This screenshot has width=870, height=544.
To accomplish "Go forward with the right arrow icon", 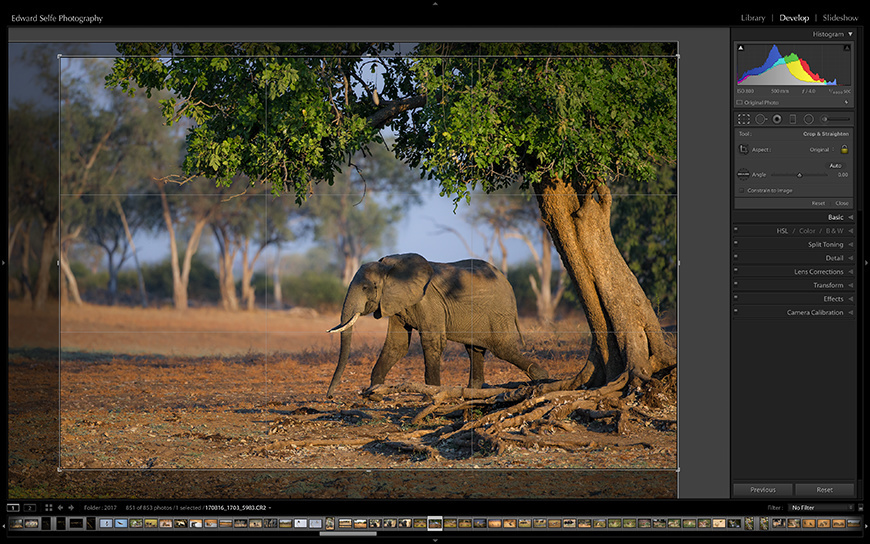I will (71, 507).
